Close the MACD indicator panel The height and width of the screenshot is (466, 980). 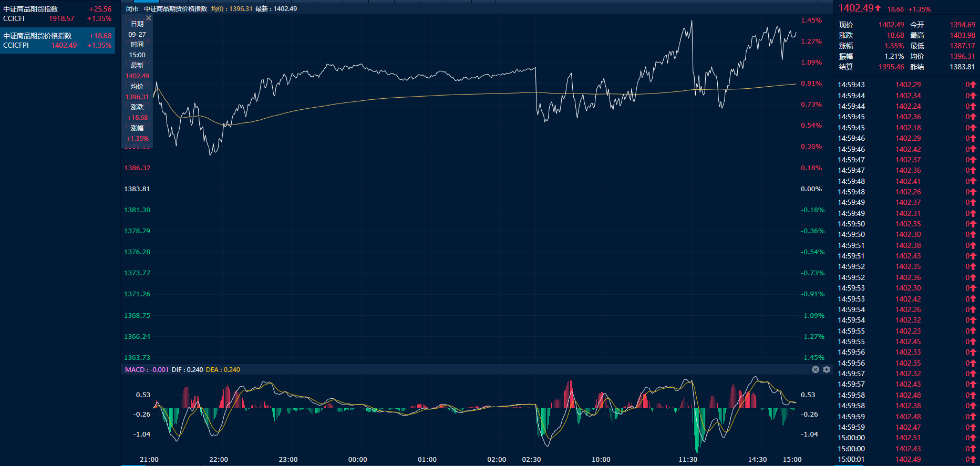(816, 369)
